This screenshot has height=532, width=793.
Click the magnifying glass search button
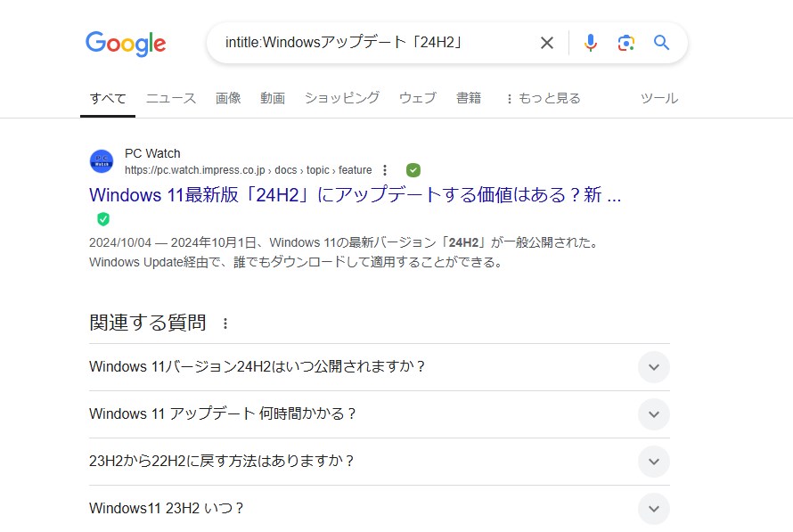coord(661,43)
